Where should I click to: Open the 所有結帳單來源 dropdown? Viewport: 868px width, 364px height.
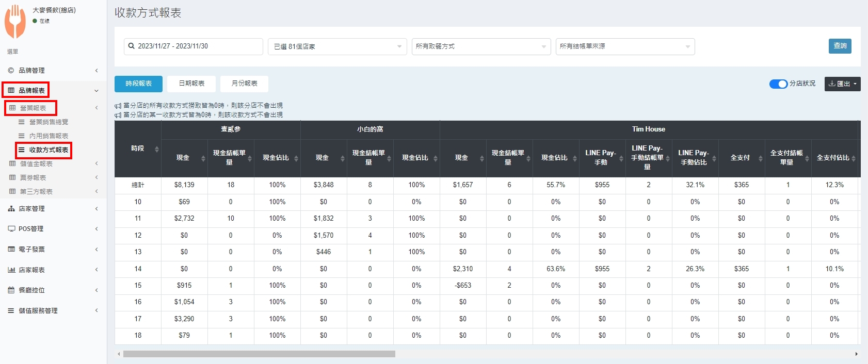coord(625,46)
